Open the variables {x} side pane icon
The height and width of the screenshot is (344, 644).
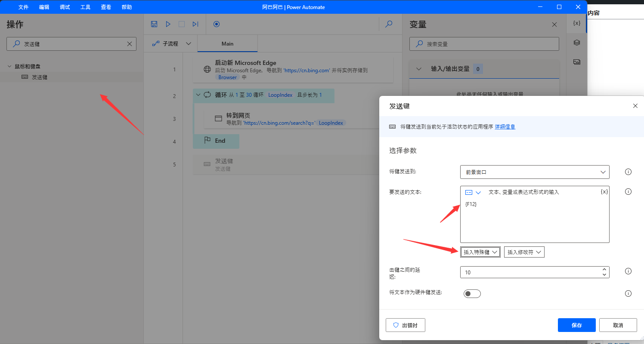coord(577,23)
